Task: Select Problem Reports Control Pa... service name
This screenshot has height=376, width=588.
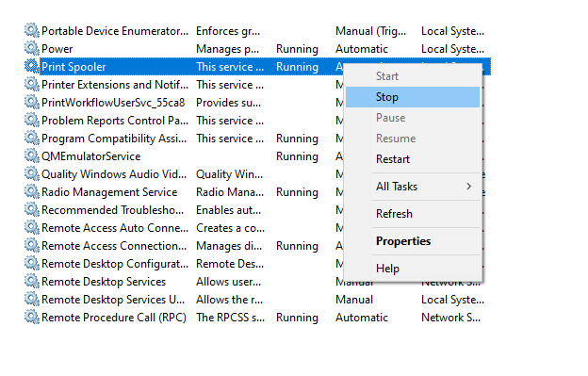Action: pos(115,121)
